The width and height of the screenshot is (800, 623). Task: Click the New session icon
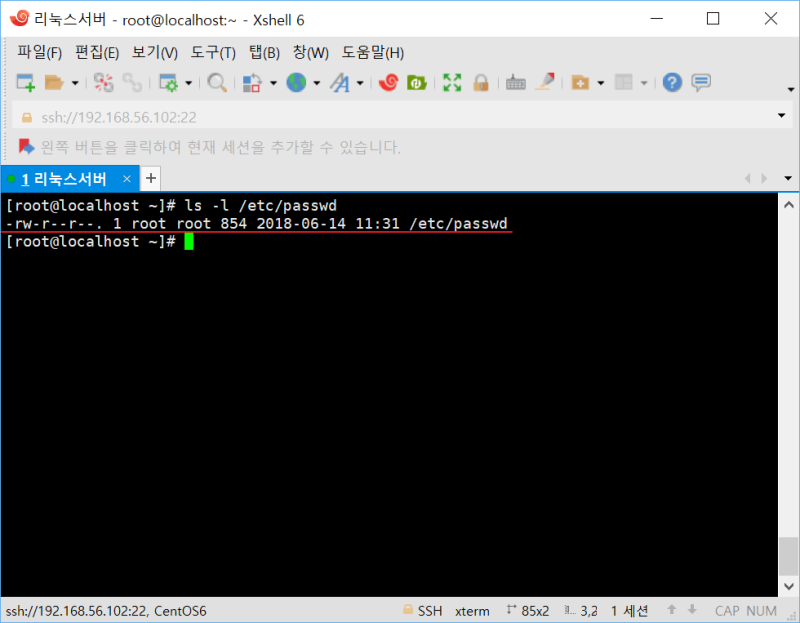click(x=26, y=83)
